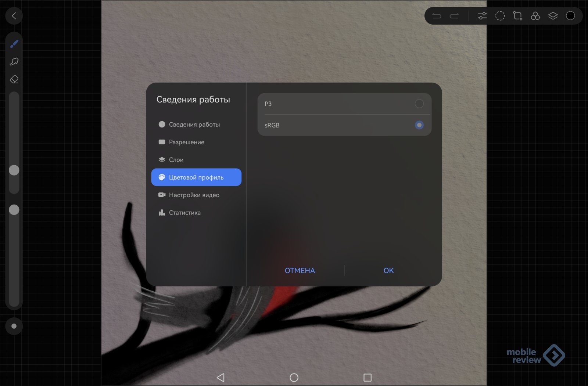This screenshot has width=588, height=386.
Task: Adjust the lower opacity slider knob
Action: [x=14, y=210]
